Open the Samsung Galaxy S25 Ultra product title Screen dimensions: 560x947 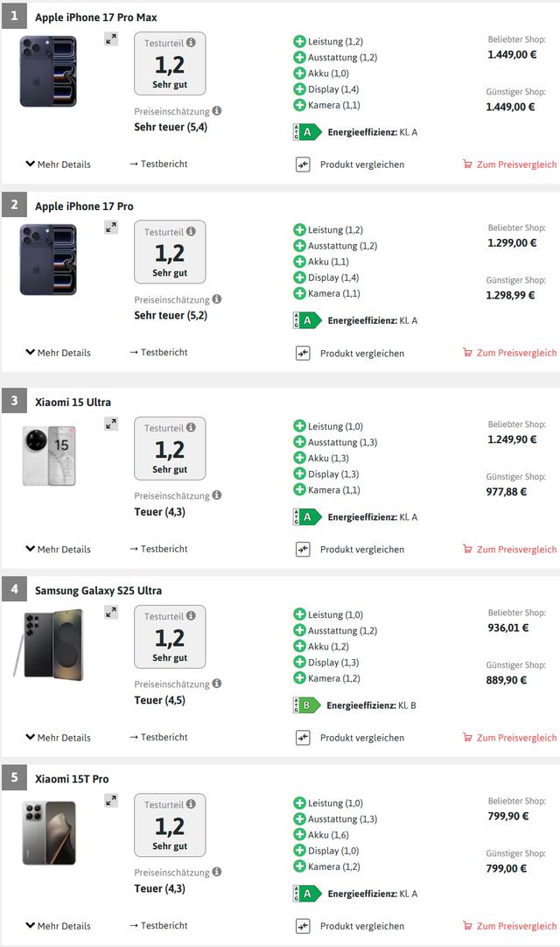coord(98,591)
